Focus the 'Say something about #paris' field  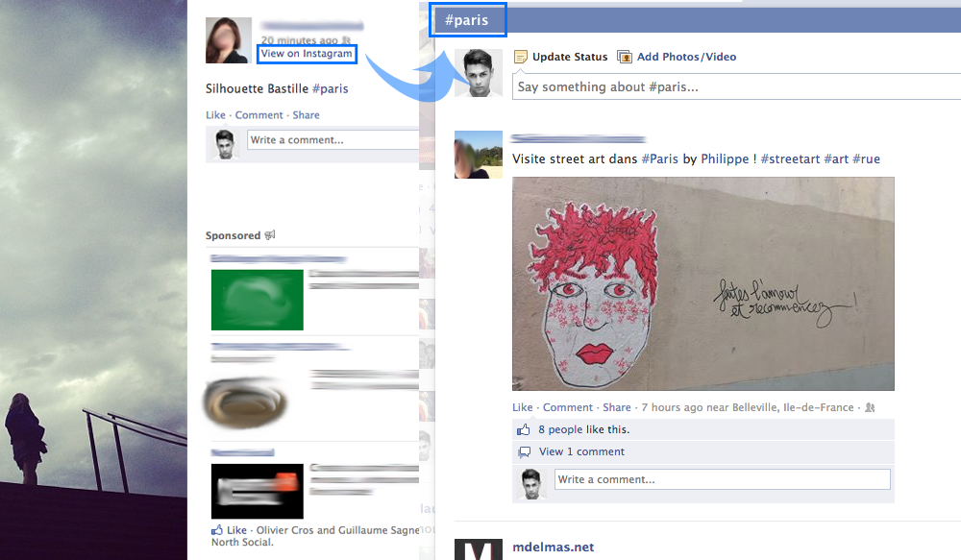point(736,87)
